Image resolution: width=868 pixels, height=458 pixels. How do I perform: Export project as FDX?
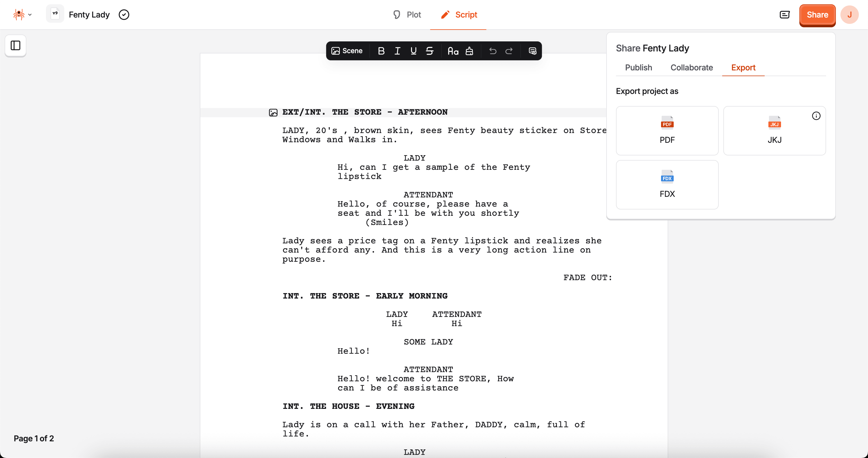[667, 184]
